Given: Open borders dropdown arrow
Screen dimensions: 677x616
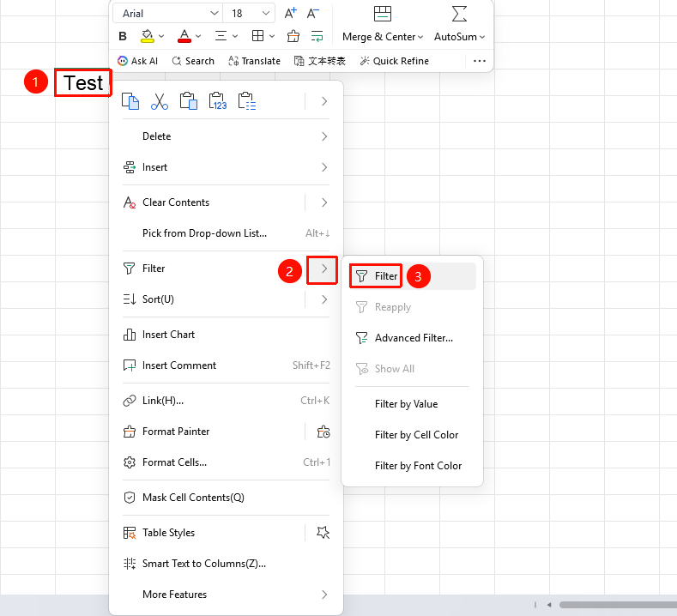Looking at the screenshot, I should pyautogui.click(x=272, y=36).
